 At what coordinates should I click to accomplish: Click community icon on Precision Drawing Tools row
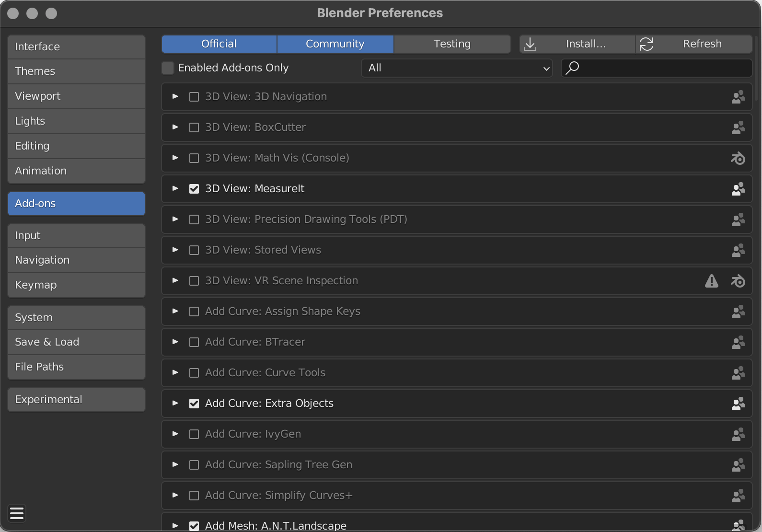[738, 220]
